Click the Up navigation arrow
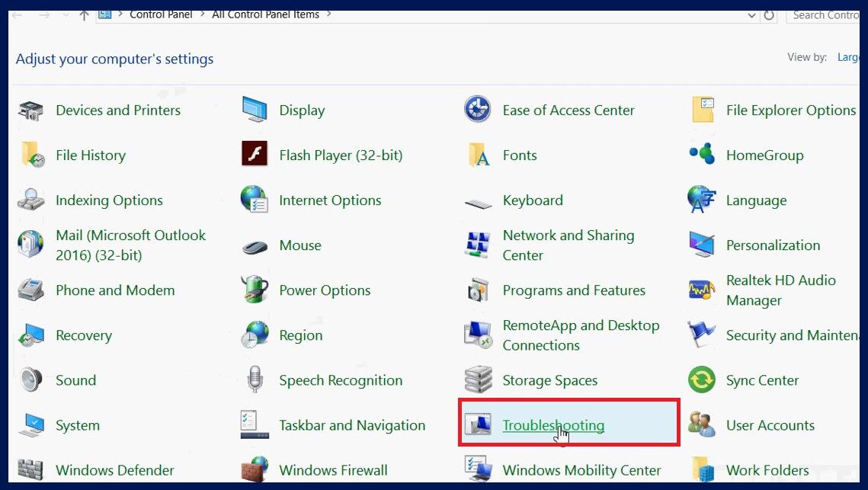Screen dimensions: 868x490 [84, 12]
